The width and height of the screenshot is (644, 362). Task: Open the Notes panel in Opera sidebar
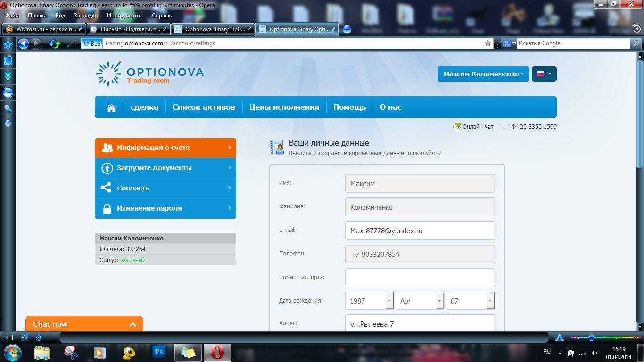click(x=8, y=60)
